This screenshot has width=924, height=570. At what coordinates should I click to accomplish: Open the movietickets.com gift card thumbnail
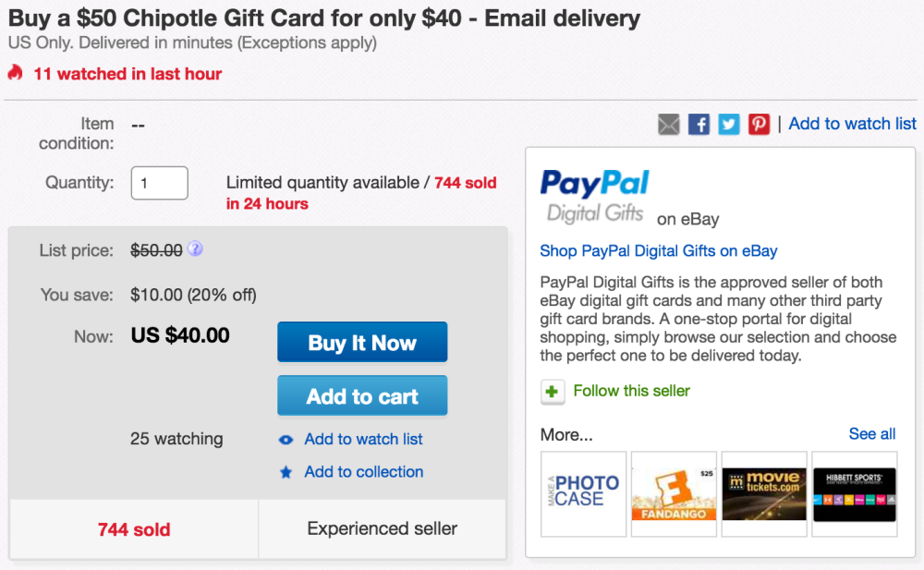[x=764, y=494]
